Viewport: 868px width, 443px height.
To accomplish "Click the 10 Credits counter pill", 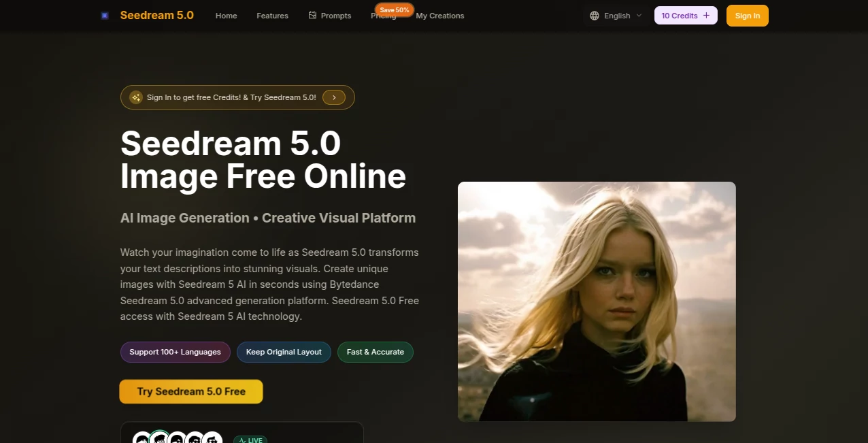I will click(x=680, y=15).
